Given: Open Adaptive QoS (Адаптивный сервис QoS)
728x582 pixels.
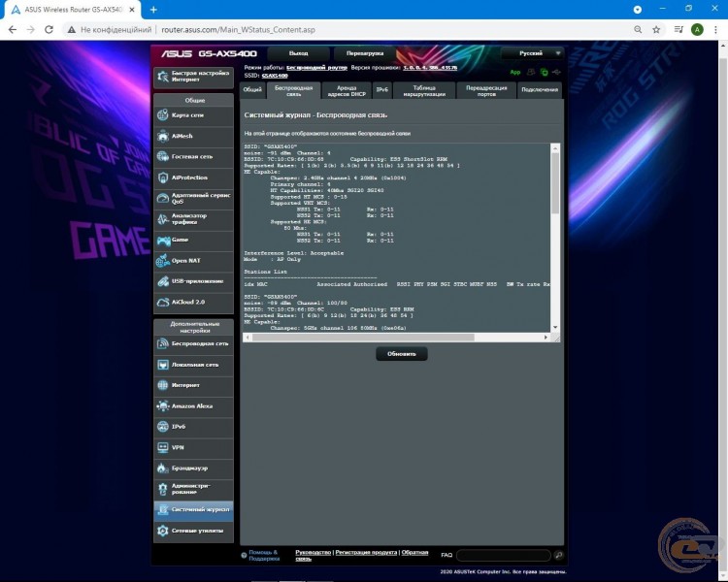Looking at the screenshot, I should [x=193, y=198].
